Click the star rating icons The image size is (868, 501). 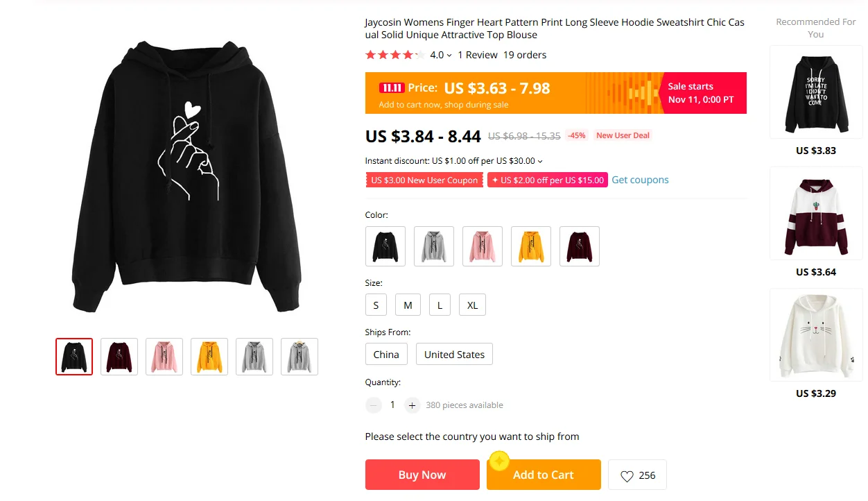(394, 55)
